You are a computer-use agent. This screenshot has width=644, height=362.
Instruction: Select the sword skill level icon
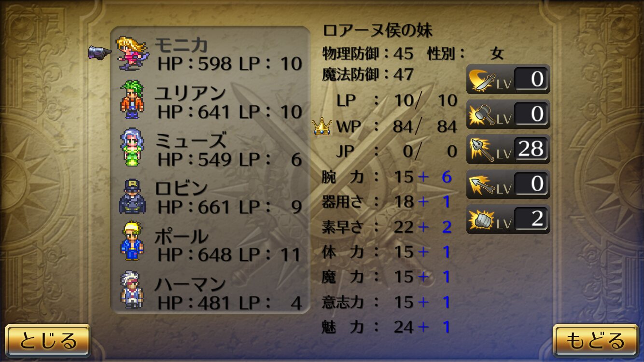point(508,79)
